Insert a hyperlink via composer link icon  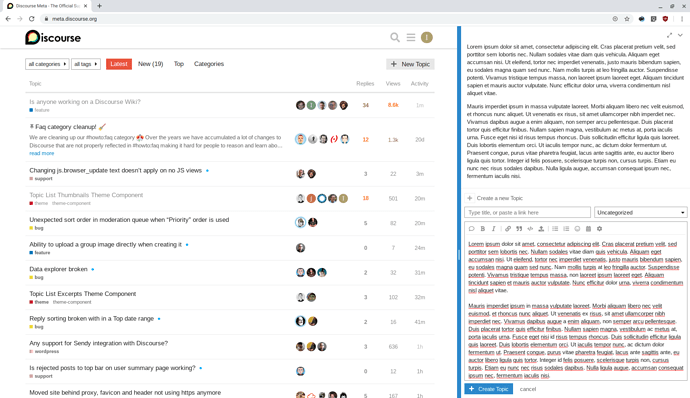click(x=508, y=228)
